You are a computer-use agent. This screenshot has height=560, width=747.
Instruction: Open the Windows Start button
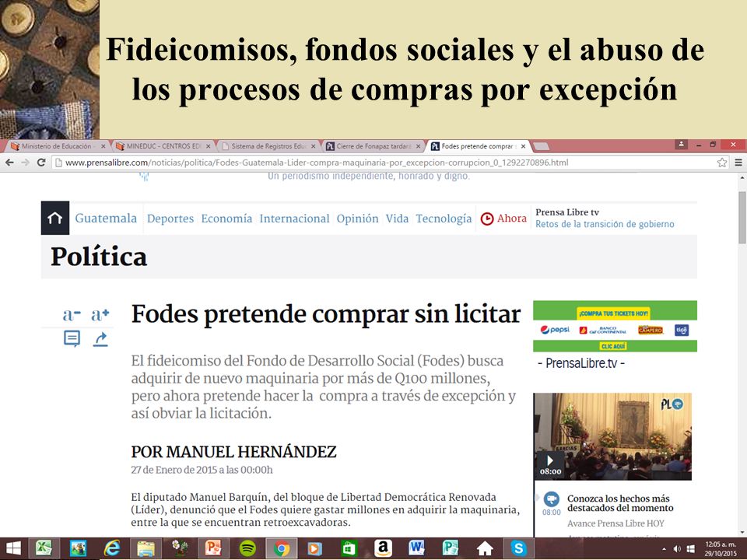[x=13, y=548]
